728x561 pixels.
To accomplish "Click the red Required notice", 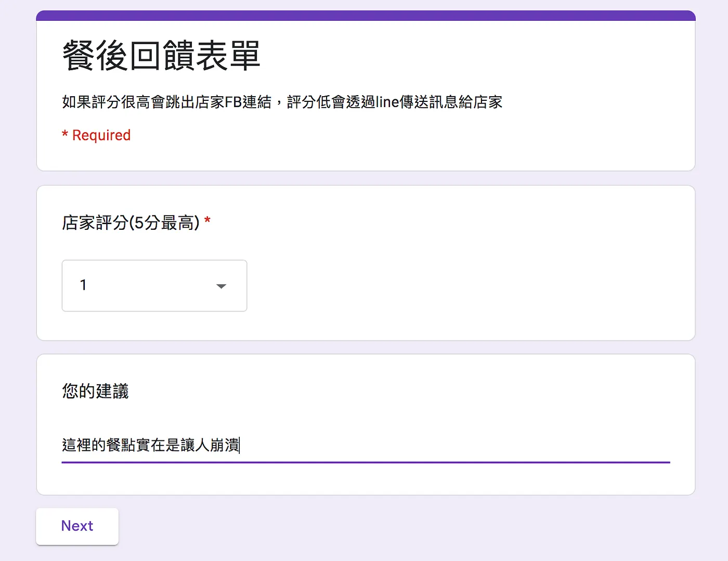I will click(x=96, y=135).
